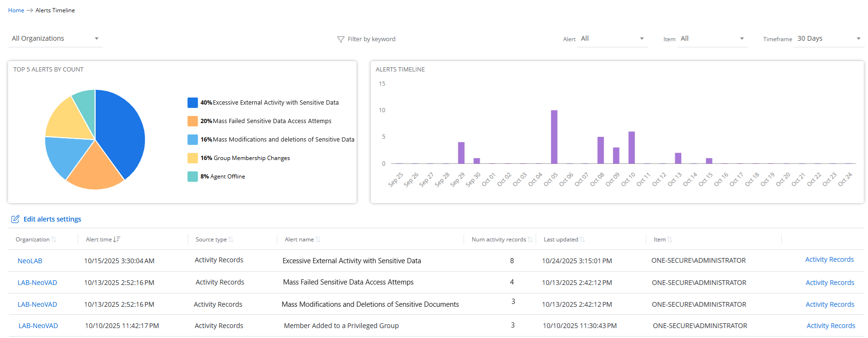Open the NeoLAB organization link

point(30,261)
